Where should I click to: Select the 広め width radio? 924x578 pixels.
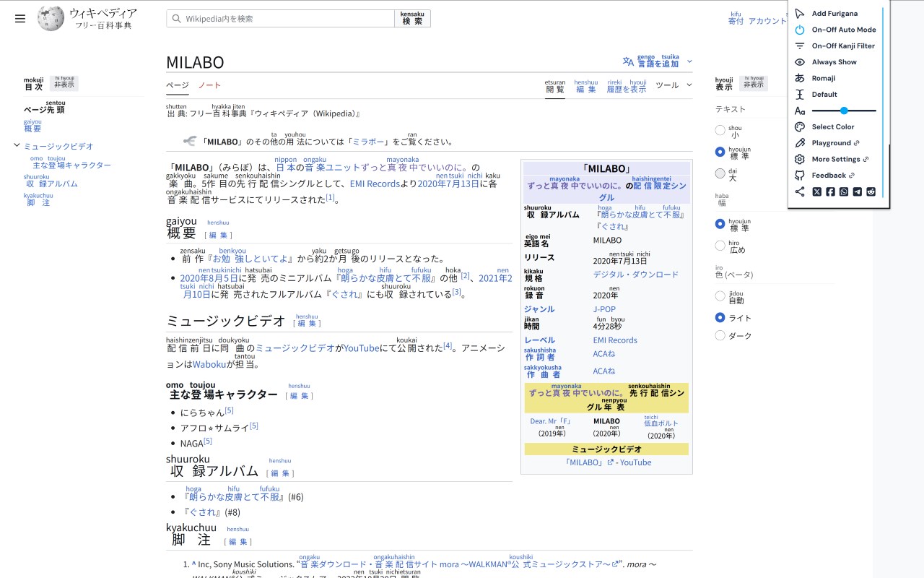(720, 246)
